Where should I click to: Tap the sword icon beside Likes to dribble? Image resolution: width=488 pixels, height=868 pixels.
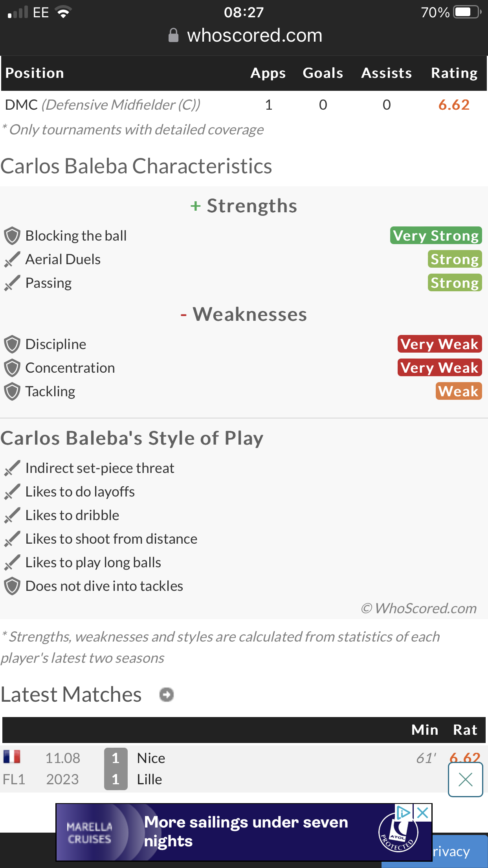click(x=12, y=515)
